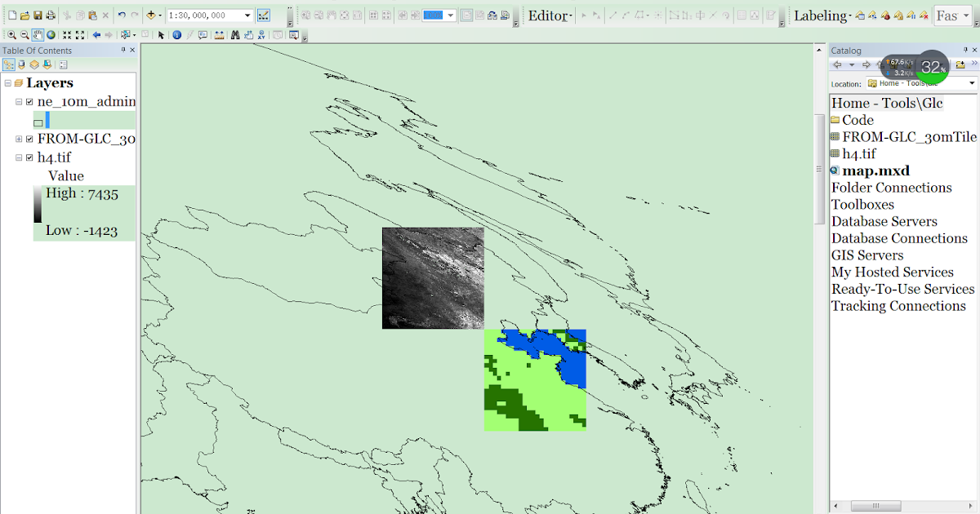Screen dimensions: 980x514
Task: Select the Identify tool
Action: (x=176, y=34)
